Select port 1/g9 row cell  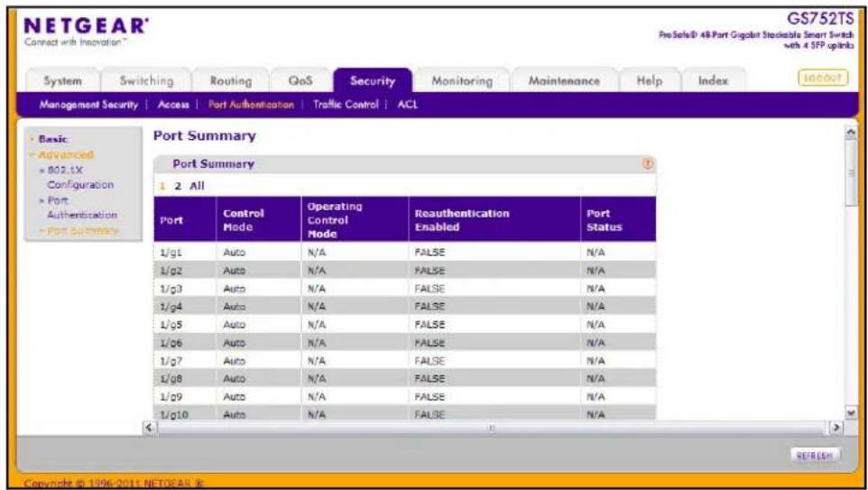pos(185,396)
